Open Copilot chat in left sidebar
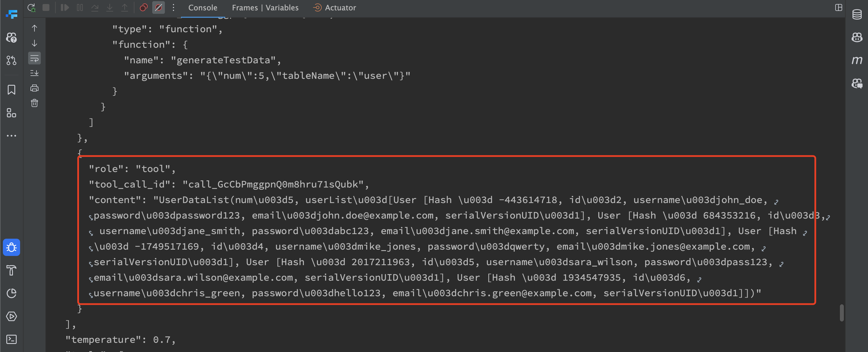Image resolution: width=868 pixels, height=352 pixels. click(11, 37)
